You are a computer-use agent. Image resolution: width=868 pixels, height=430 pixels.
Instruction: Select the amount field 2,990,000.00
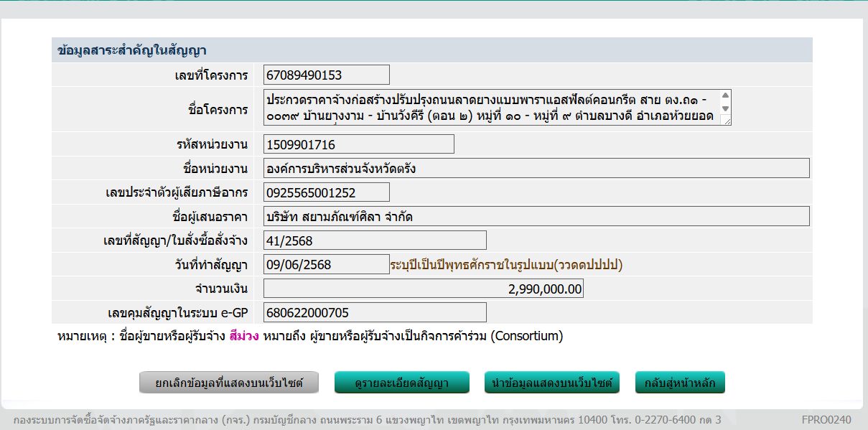[x=424, y=289]
